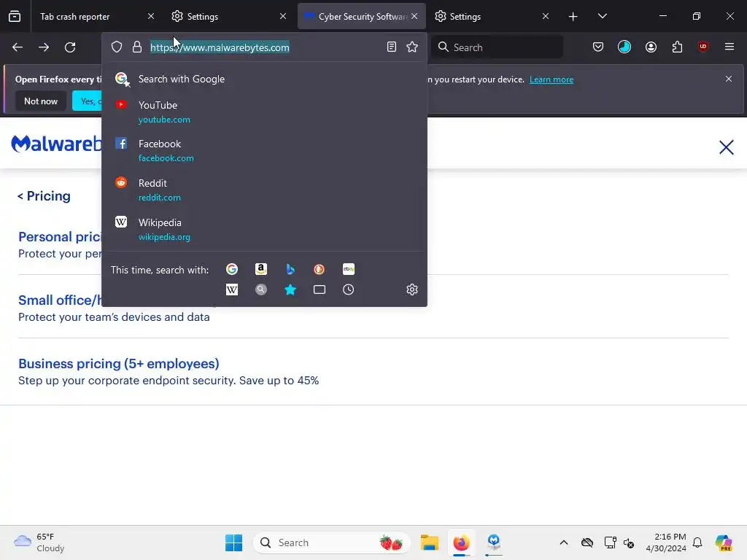The width and height of the screenshot is (747, 560).
Task: Select the YouTube suggestion
Action: [264, 112]
